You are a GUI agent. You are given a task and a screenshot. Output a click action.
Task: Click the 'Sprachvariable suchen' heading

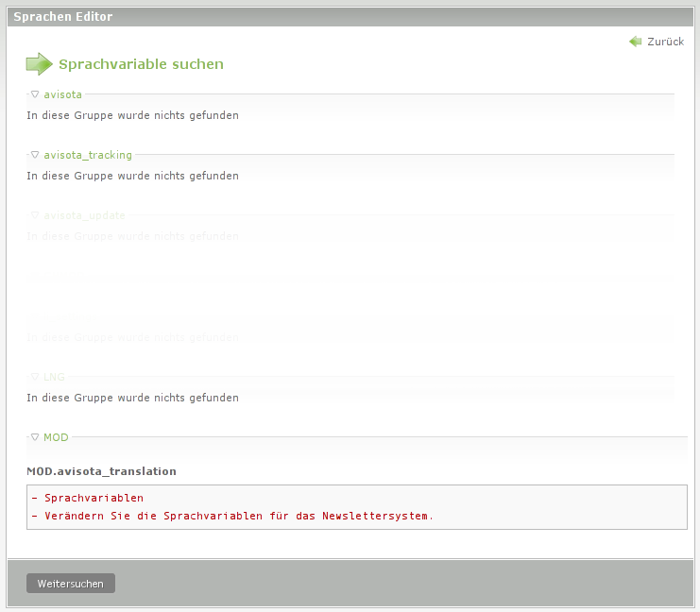141,64
